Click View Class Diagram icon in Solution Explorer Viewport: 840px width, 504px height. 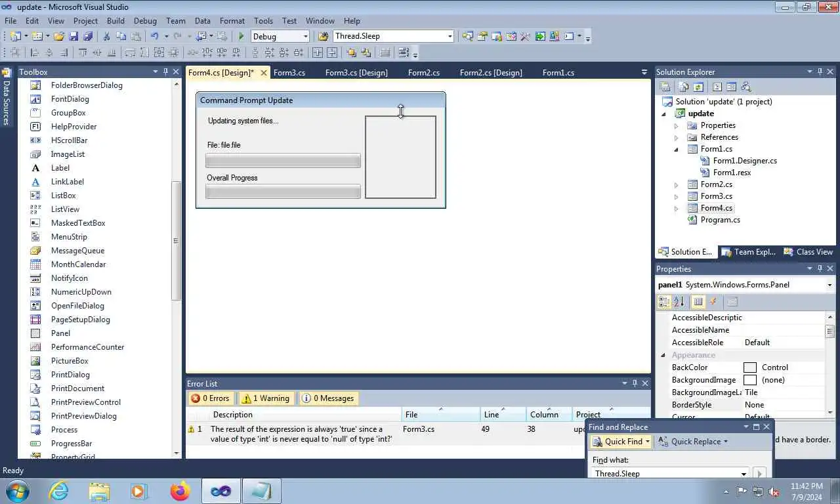click(x=745, y=87)
